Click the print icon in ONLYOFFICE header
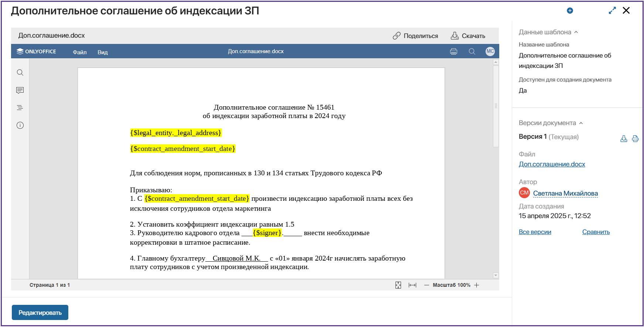The width and height of the screenshot is (644, 327). point(453,52)
